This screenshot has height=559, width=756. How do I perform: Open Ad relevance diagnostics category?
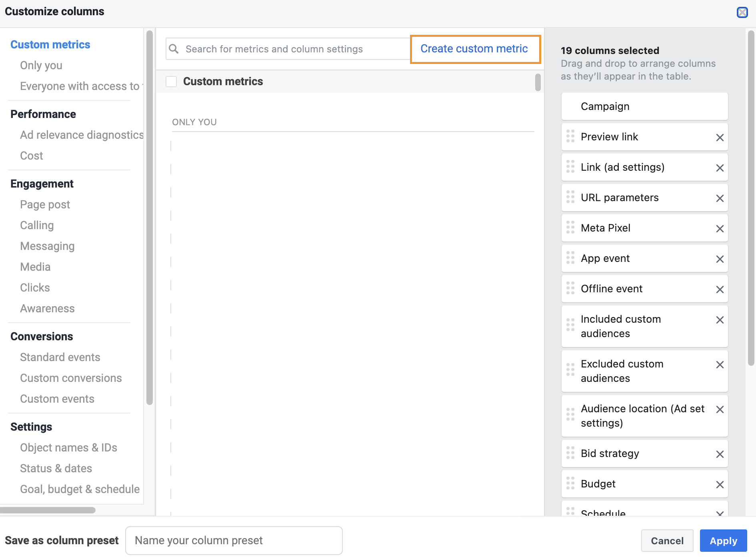tap(82, 135)
